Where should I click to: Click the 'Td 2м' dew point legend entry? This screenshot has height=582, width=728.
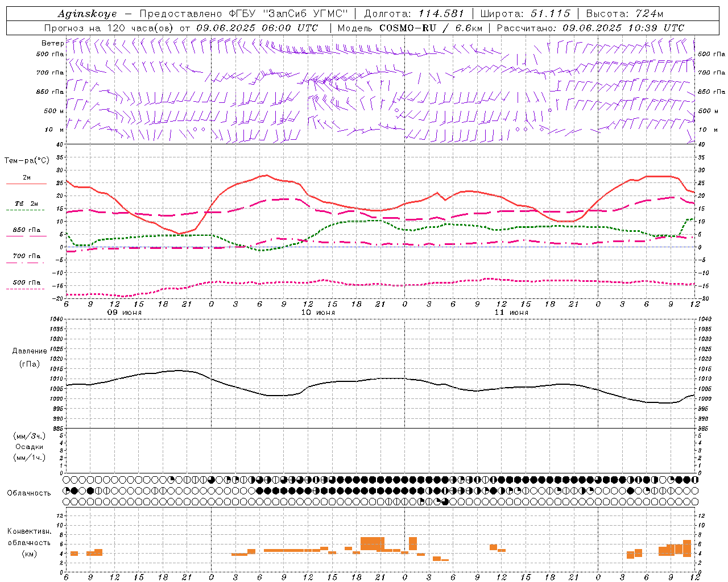click(x=26, y=203)
